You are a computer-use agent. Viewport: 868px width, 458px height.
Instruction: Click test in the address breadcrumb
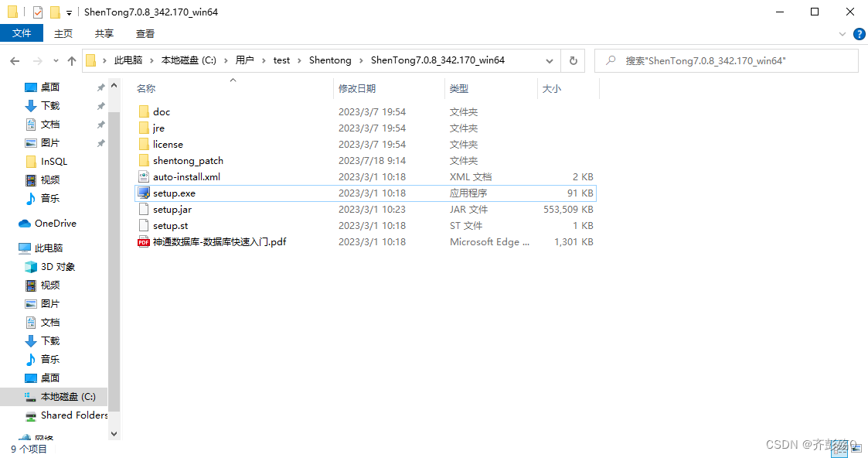pos(281,60)
